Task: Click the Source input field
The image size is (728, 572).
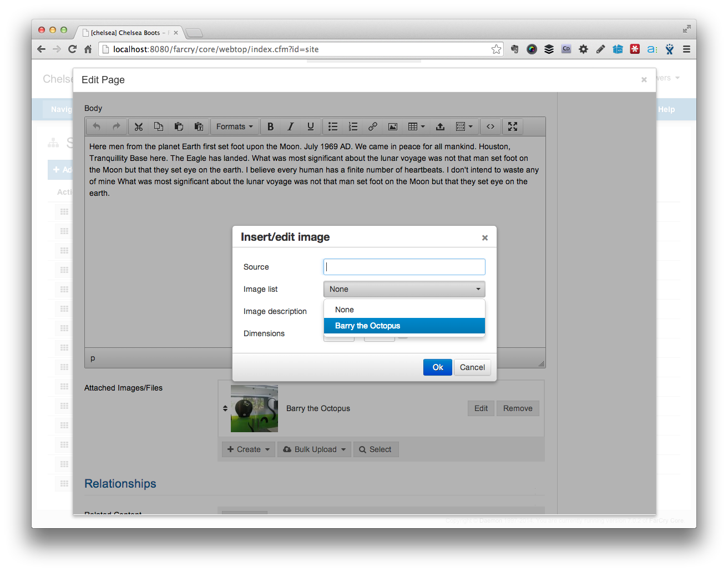Action: pos(404,266)
